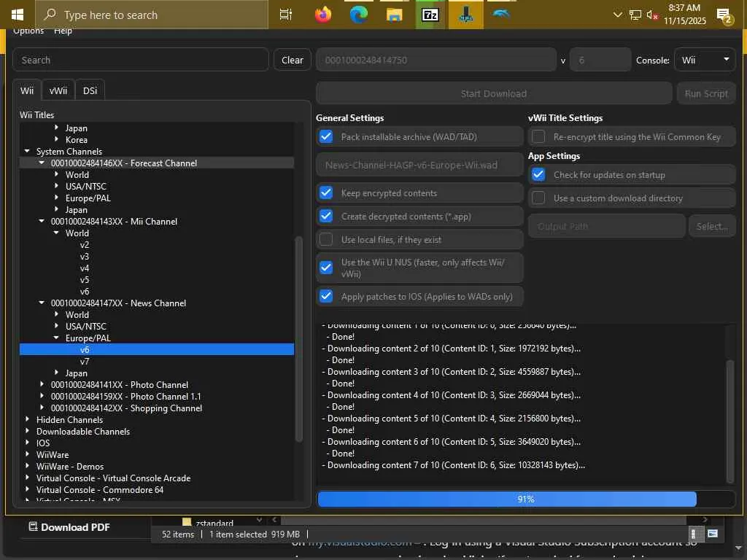
Task: Click the Select... output path button
Action: [712, 226]
